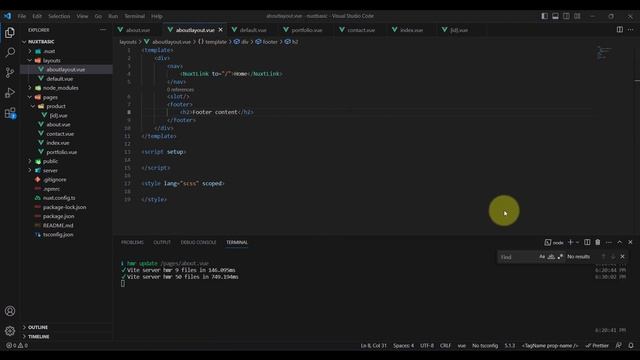The width and height of the screenshot is (640, 360).
Task: Switch to the default.vue editor tab
Action: [253, 30]
